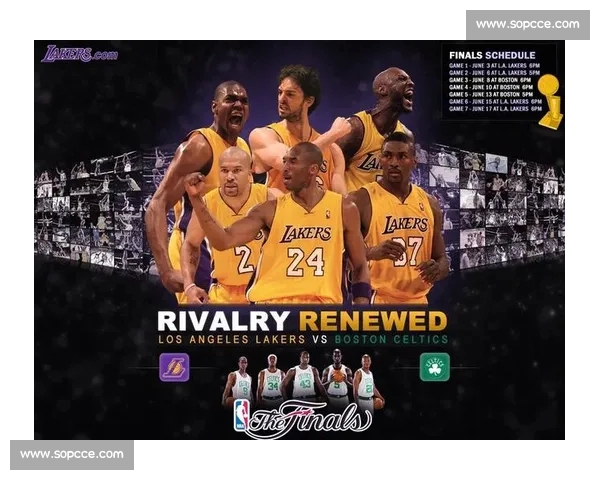Click the NBA logo beside The Finals
This screenshot has height=480, width=600.
click(241, 416)
